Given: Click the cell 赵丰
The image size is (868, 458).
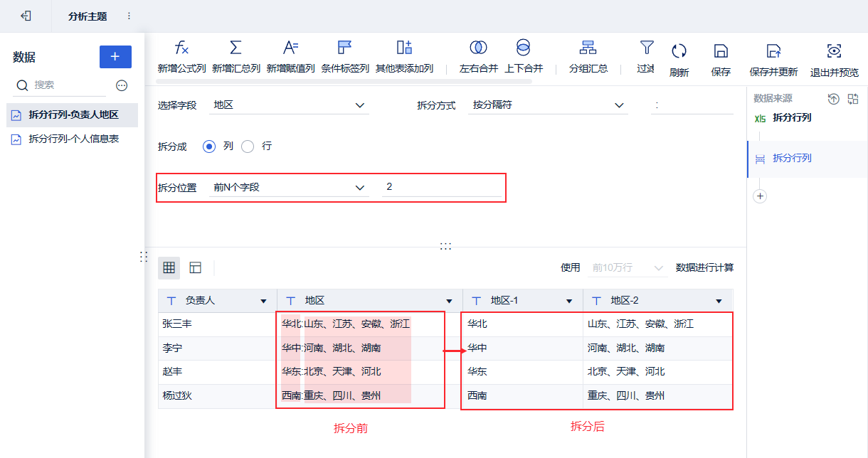Looking at the screenshot, I should pyautogui.click(x=217, y=372).
